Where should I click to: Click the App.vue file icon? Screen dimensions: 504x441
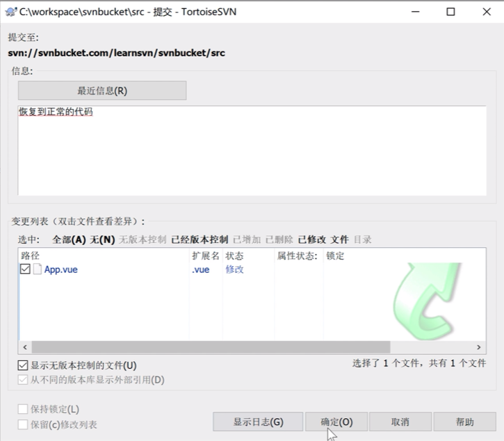pos(38,269)
